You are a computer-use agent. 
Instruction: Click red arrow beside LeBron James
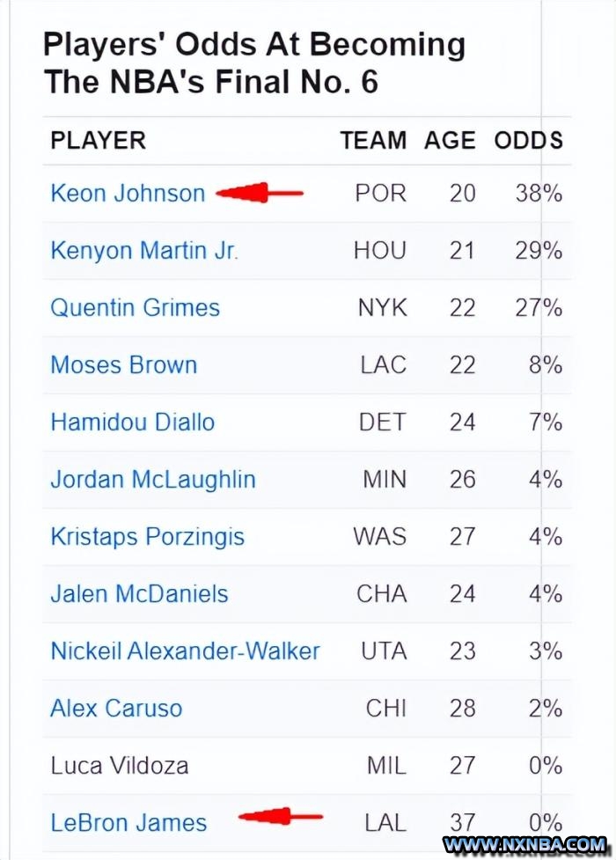point(281,817)
